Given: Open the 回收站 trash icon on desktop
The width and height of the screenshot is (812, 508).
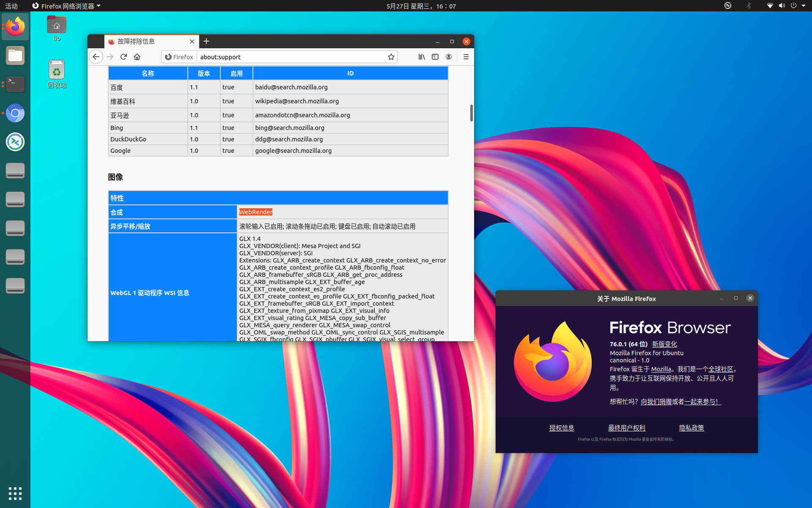Looking at the screenshot, I should click(57, 74).
